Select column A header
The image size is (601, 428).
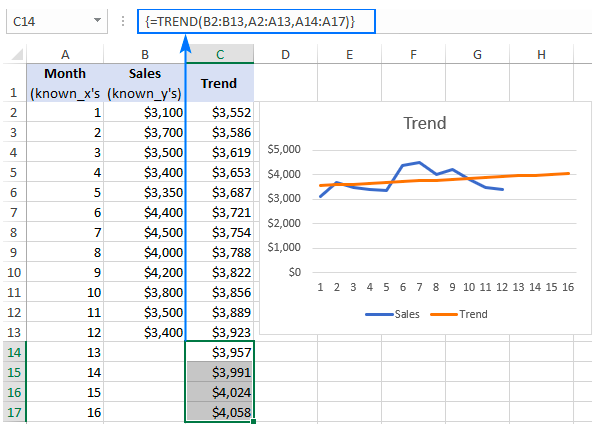(x=65, y=54)
